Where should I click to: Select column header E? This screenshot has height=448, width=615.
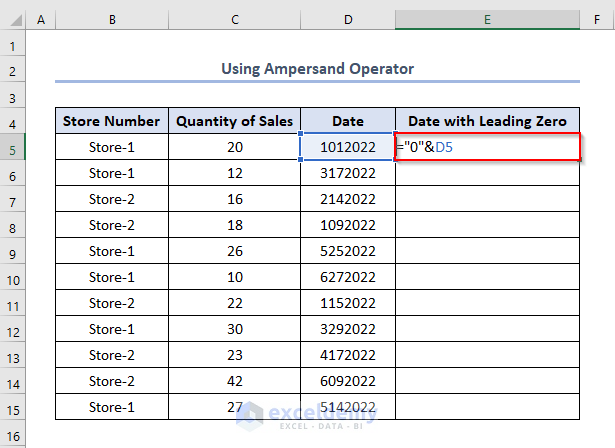[x=487, y=20]
